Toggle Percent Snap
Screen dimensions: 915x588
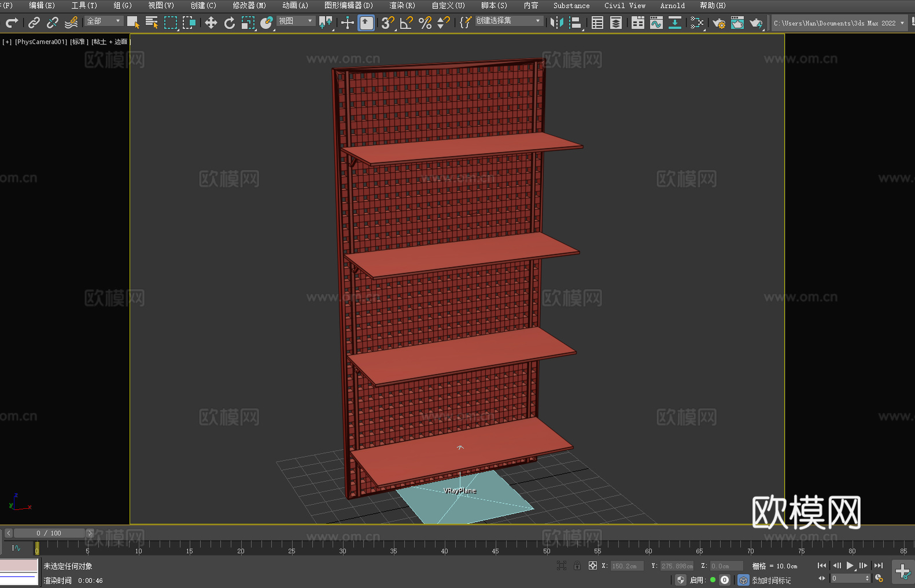[425, 23]
